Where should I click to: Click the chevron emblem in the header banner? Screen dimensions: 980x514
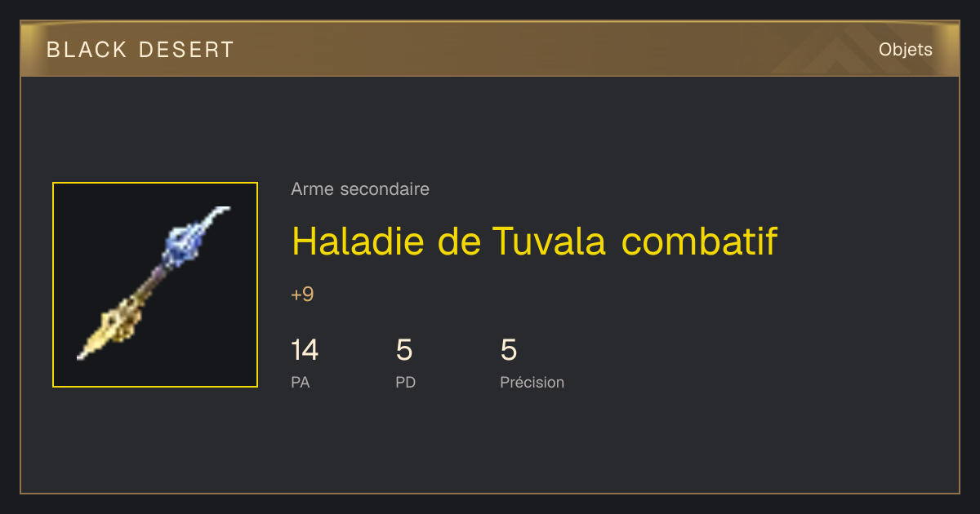[x=834, y=52]
